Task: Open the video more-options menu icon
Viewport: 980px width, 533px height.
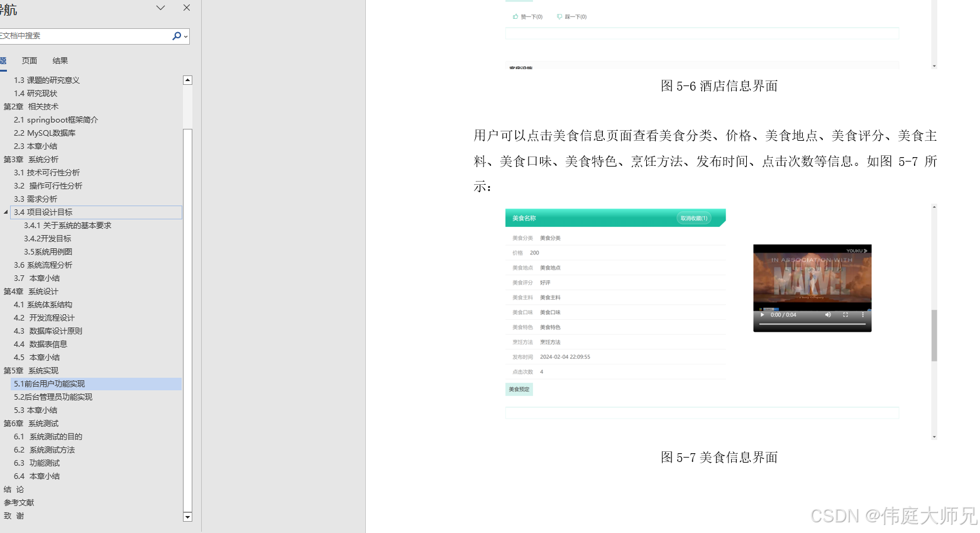Action: coord(862,315)
